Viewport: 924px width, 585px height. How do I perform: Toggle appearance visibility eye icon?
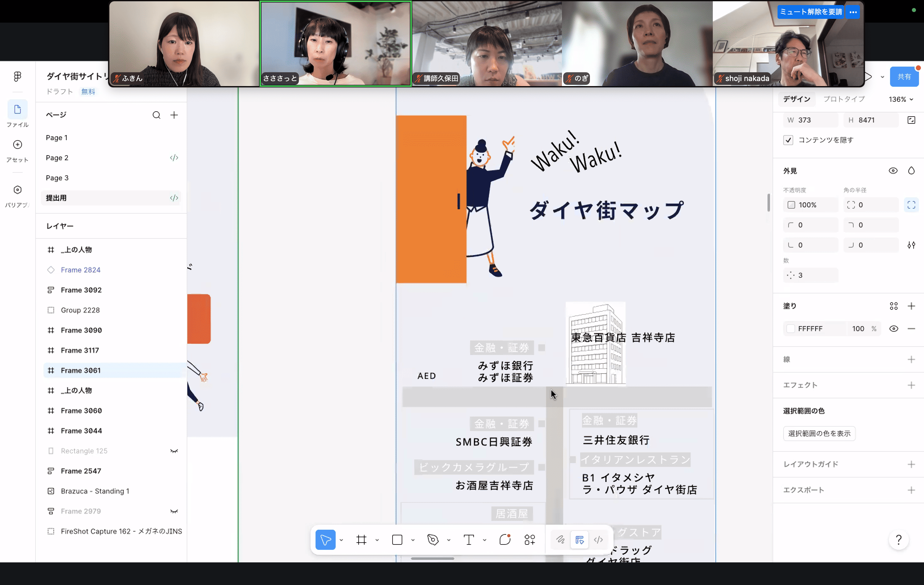pyautogui.click(x=893, y=171)
